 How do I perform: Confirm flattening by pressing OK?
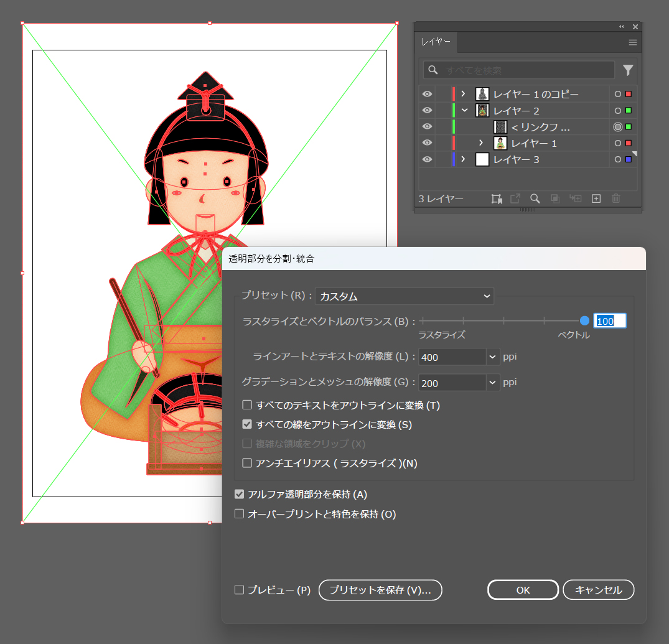[x=523, y=590]
